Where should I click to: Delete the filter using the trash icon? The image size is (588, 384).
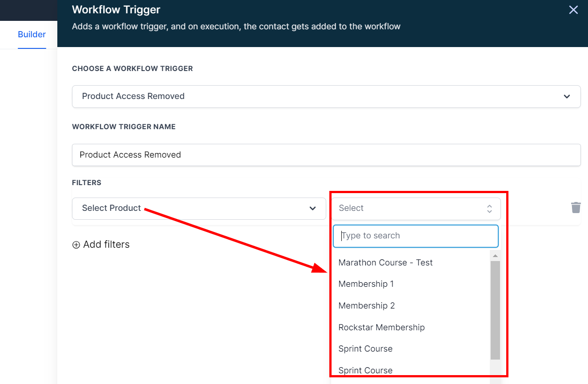pos(576,208)
